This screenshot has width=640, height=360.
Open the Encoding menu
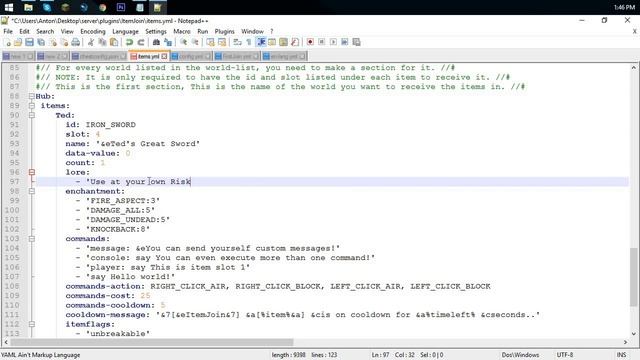tap(93, 31)
